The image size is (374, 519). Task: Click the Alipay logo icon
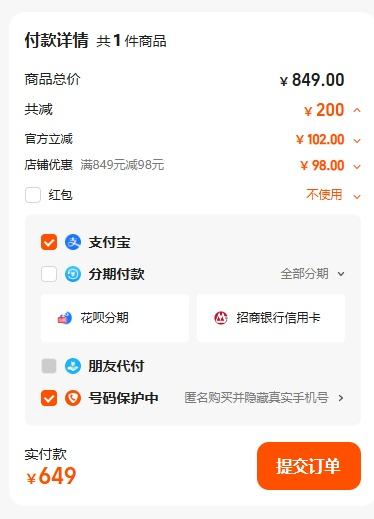pyautogui.click(x=73, y=242)
